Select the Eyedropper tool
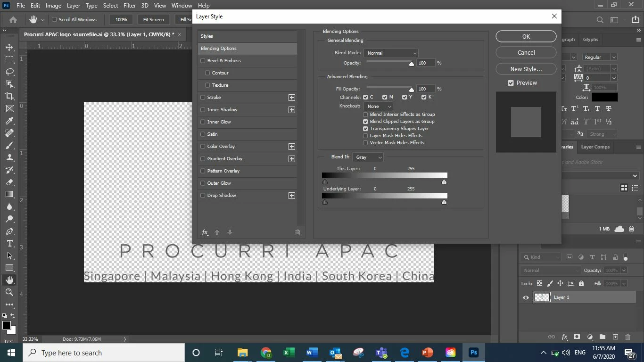This screenshot has height=362, width=644. 9,121
